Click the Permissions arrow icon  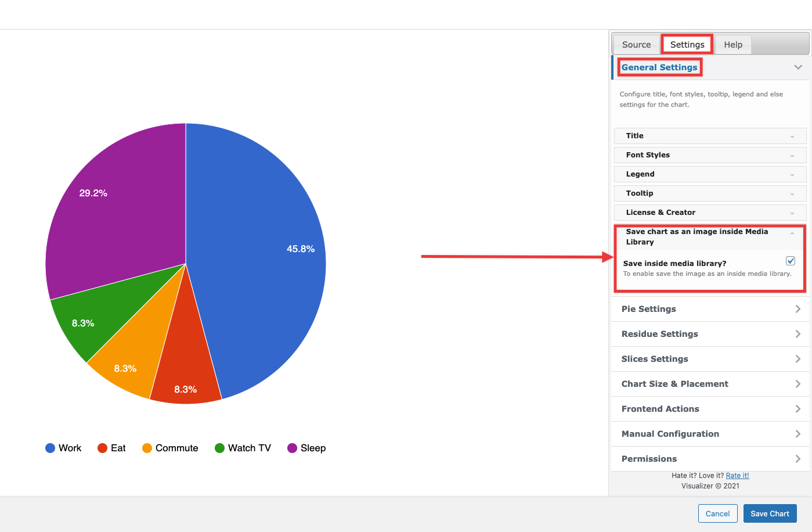[x=798, y=459]
